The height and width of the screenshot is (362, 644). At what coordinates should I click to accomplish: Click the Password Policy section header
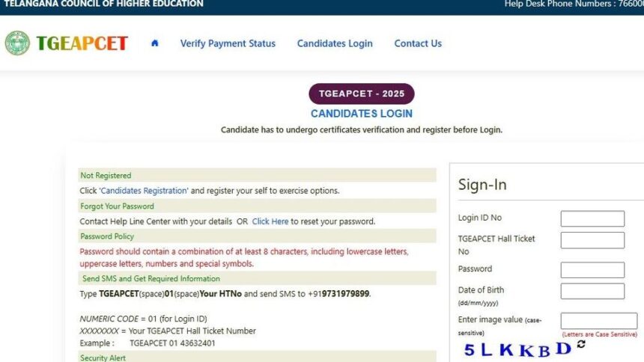(107, 236)
